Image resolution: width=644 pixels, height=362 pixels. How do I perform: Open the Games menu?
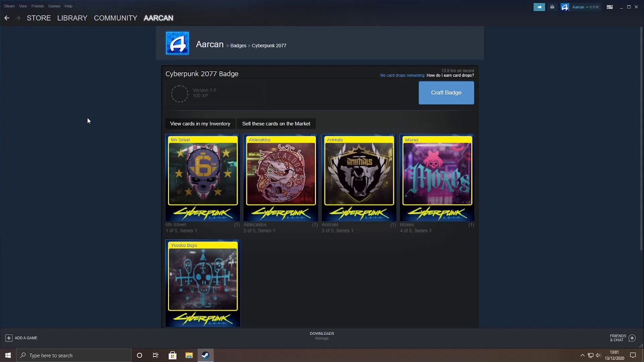click(54, 6)
